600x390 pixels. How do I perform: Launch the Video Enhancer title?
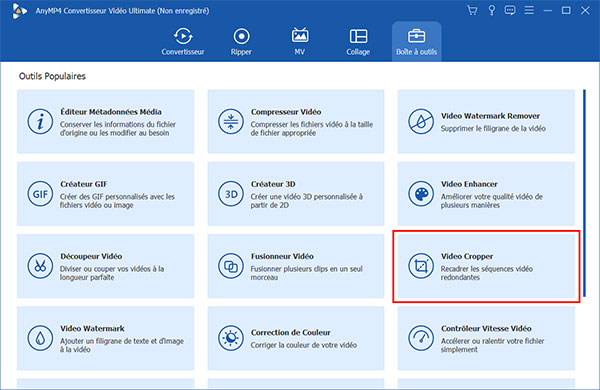point(469,184)
